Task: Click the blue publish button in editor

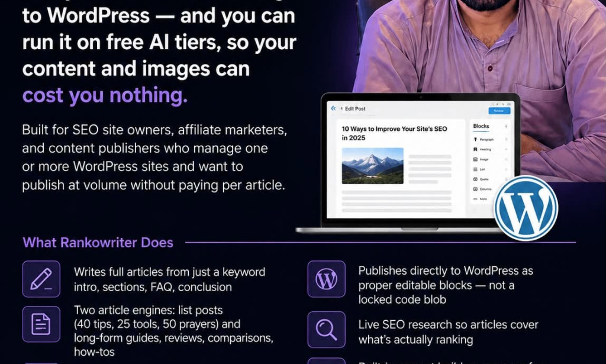Action: [x=499, y=111]
